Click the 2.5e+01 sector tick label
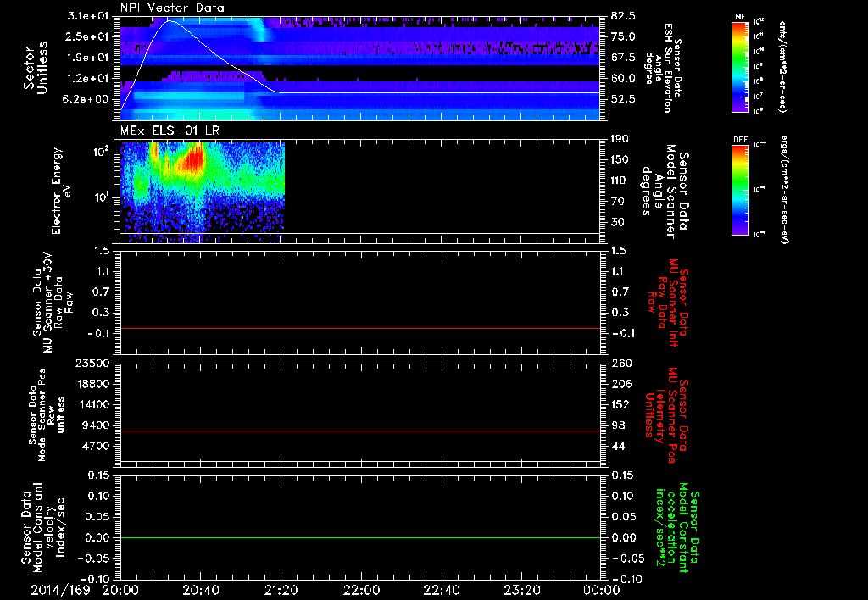 88,36
